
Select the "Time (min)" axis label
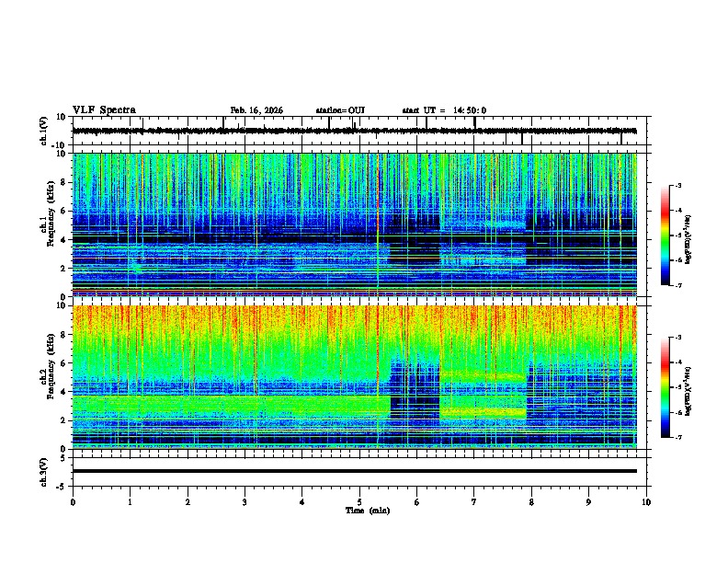[x=368, y=511]
